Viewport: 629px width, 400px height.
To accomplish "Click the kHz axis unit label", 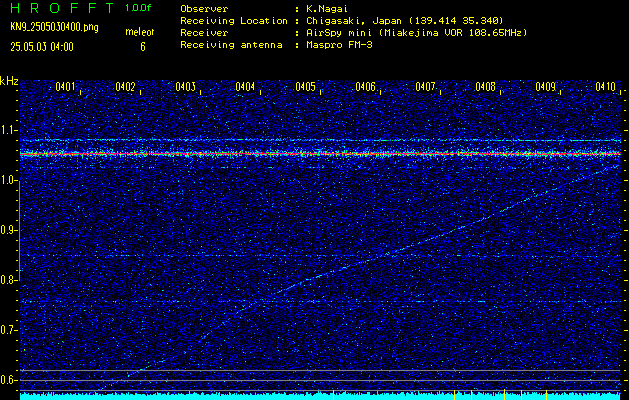I will pyautogui.click(x=9, y=81).
